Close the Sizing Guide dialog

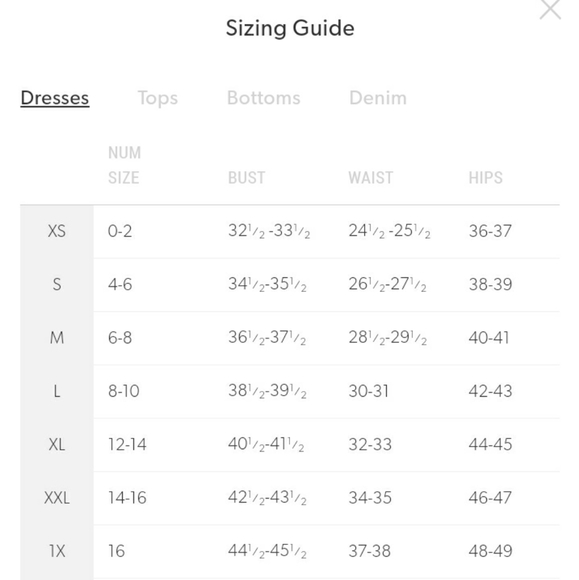(x=550, y=9)
